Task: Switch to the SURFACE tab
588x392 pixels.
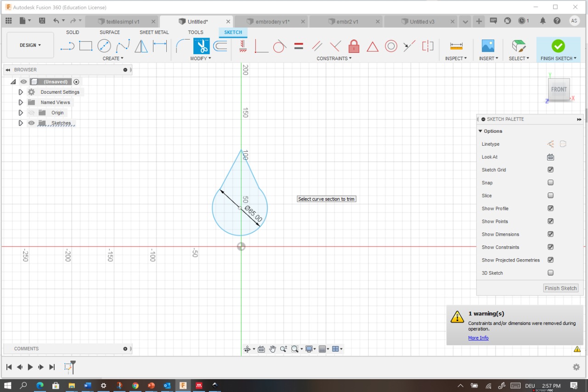Action: point(110,32)
